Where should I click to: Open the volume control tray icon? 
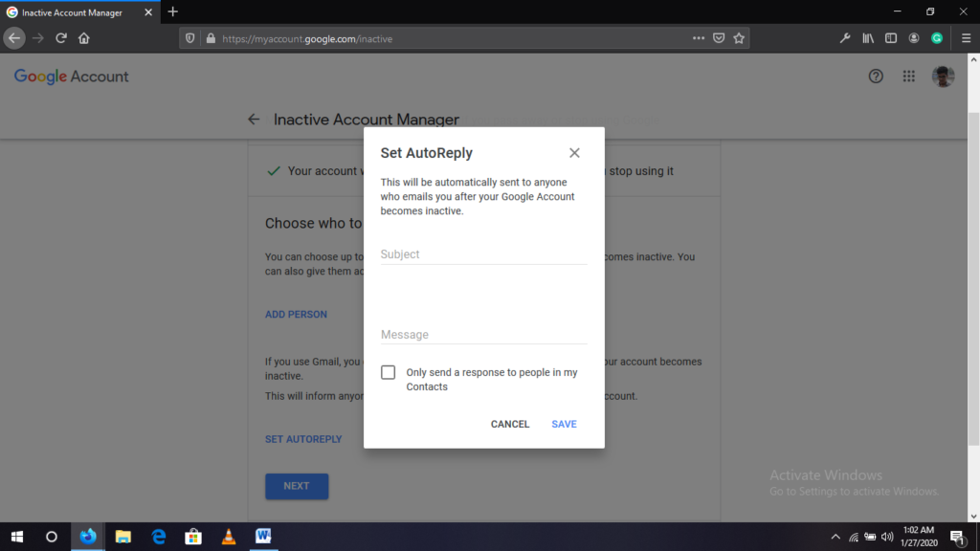(887, 537)
